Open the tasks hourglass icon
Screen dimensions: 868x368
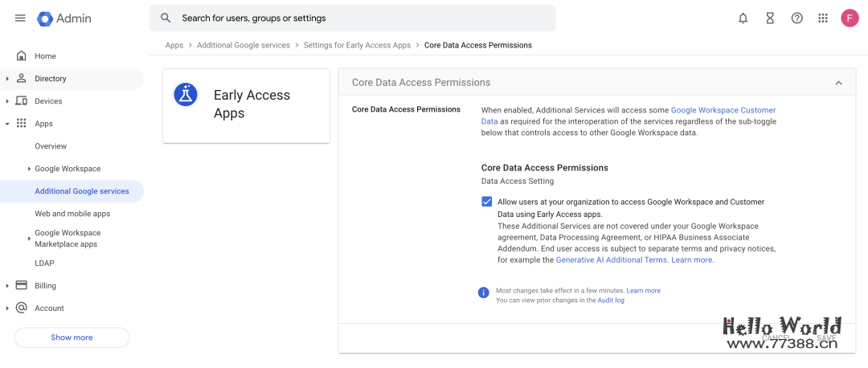pos(770,18)
